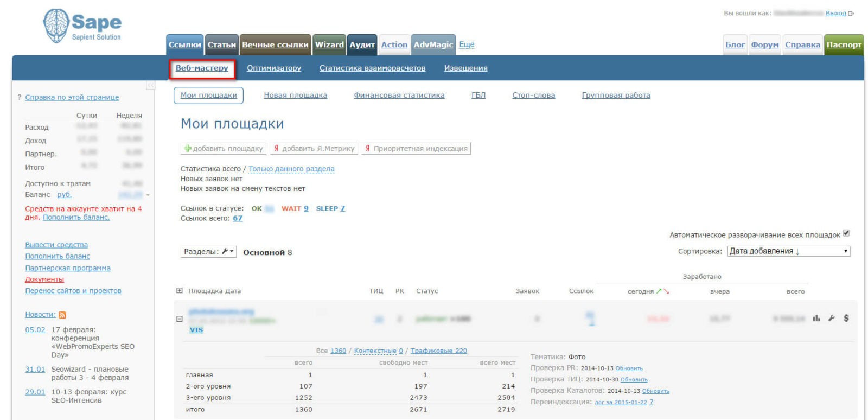Click the добавить Я.Метрику button
This screenshot has height=420, width=868.
click(x=314, y=148)
